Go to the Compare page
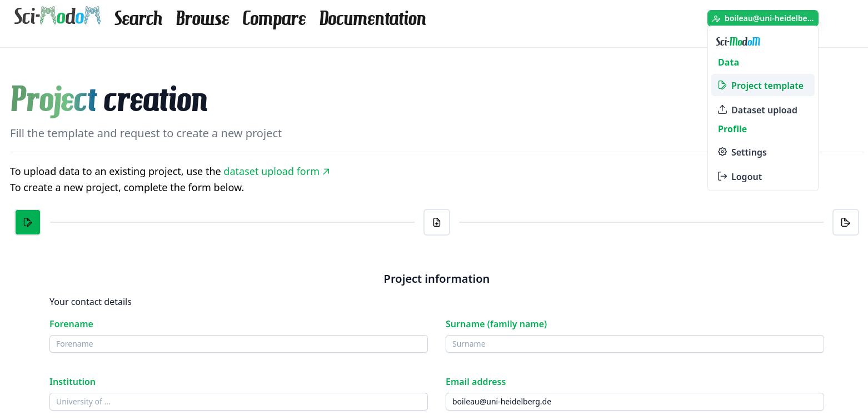Viewport: 868px width, 420px height. pos(274,18)
